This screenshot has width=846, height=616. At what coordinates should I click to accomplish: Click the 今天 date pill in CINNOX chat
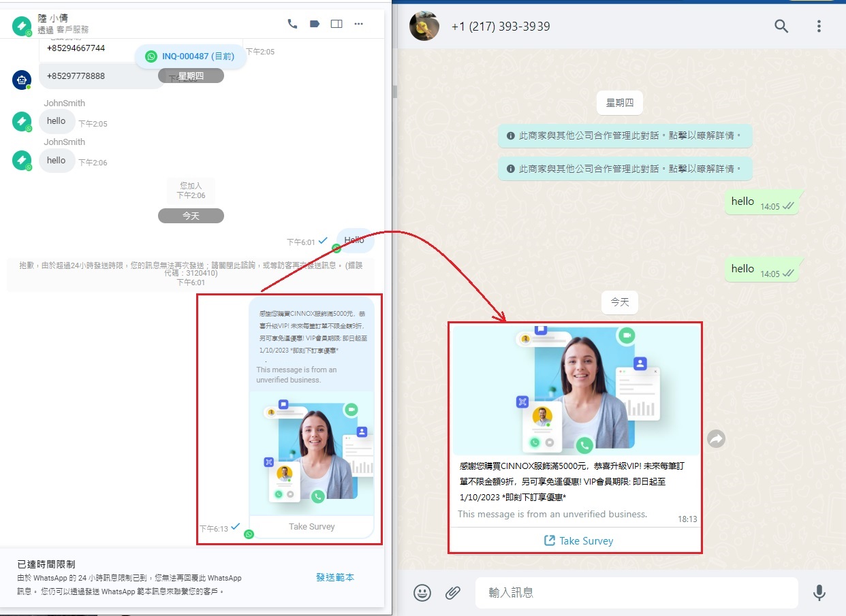point(191,216)
